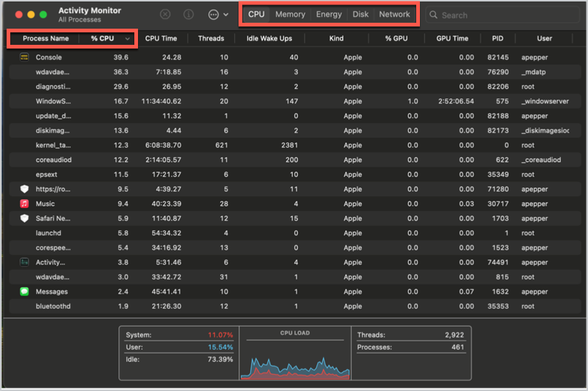
Task: Sort by PID column header
Action: (497, 38)
